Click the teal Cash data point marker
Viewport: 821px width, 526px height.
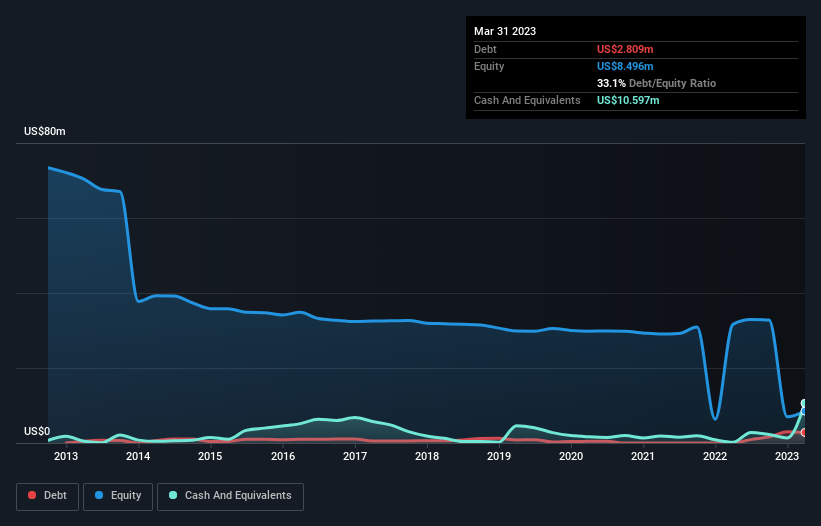(804, 404)
